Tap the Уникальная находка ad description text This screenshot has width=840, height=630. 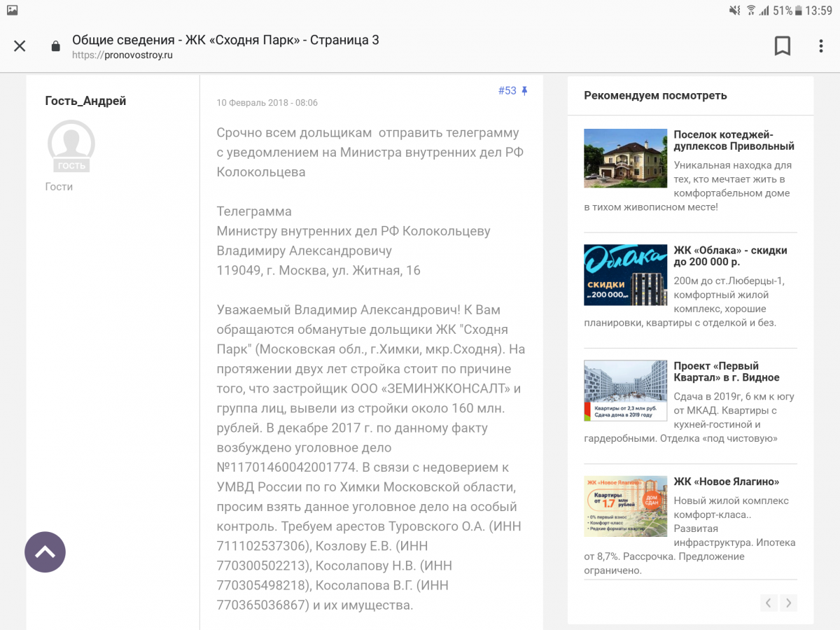coord(689,186)
